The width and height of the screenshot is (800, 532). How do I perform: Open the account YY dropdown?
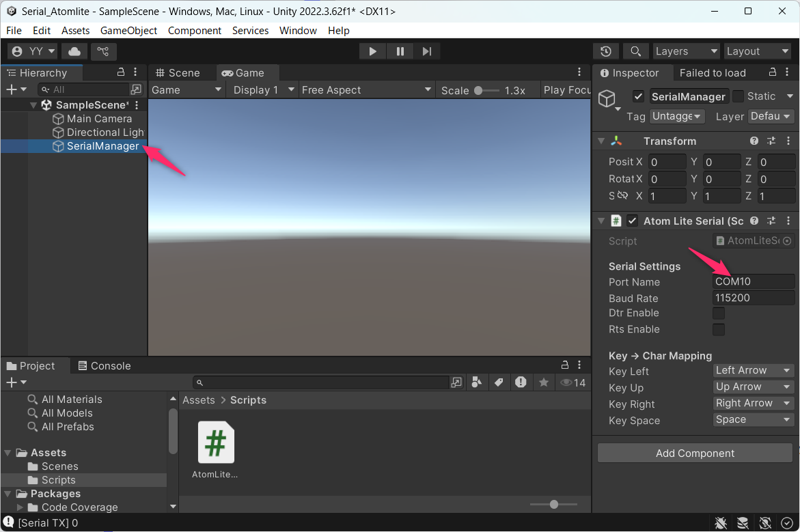[33, 51]
